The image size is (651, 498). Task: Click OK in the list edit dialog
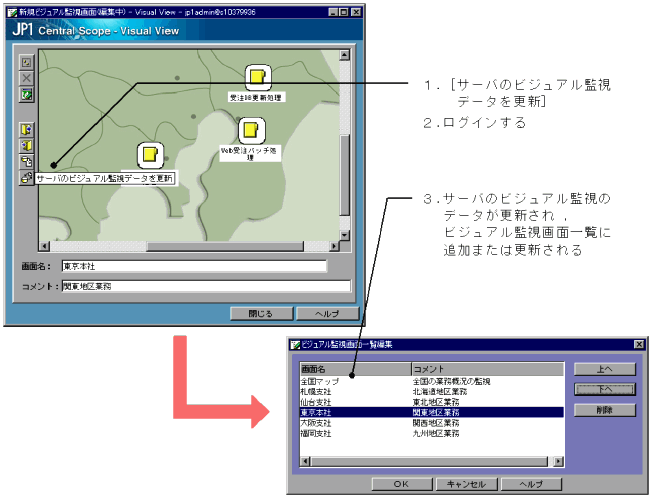point(402,484)
